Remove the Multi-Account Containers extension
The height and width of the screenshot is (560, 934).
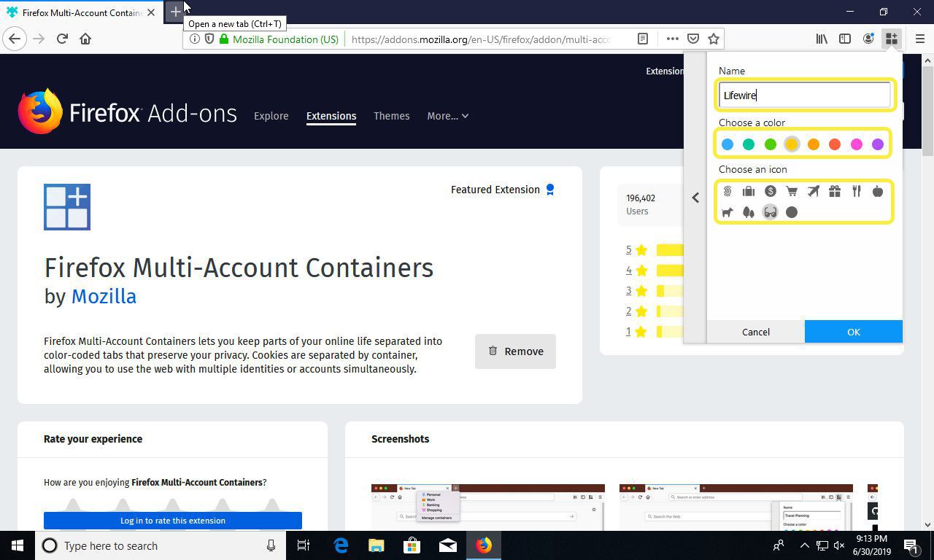[515, 351]
